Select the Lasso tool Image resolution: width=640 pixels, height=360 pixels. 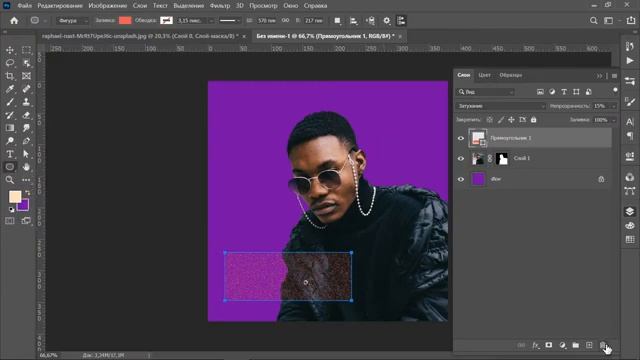pos(10,63)
